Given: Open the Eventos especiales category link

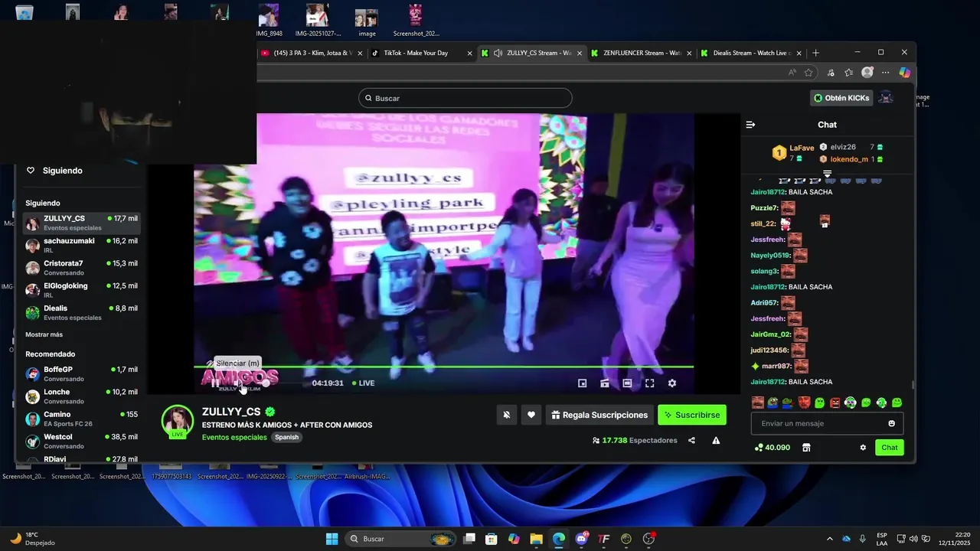Looking at the screenshot, I should click(x=234, y=437).
